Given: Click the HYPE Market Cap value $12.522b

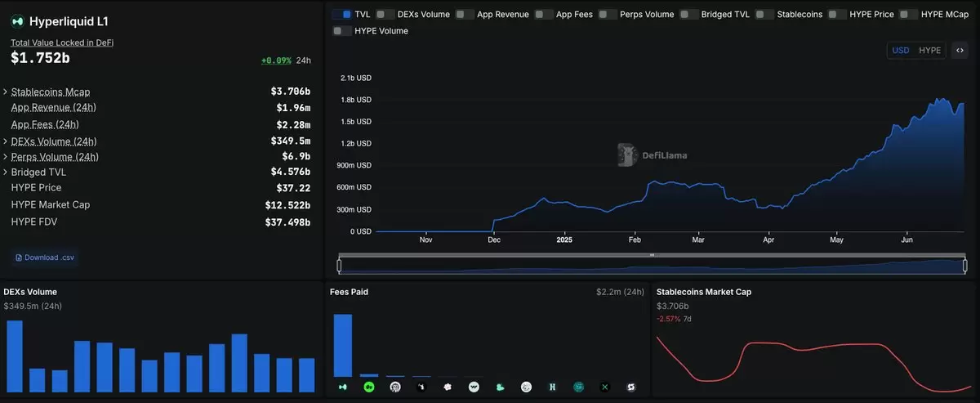Looking at the screenshot, I should (x=287, y=204).
